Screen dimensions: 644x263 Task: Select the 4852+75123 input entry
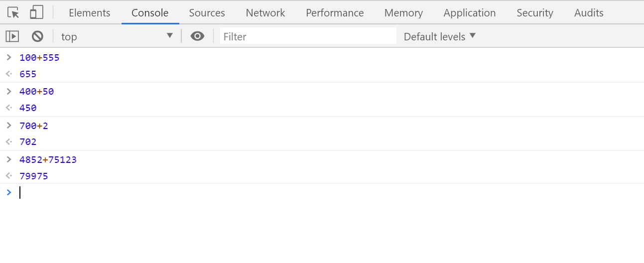48,160
